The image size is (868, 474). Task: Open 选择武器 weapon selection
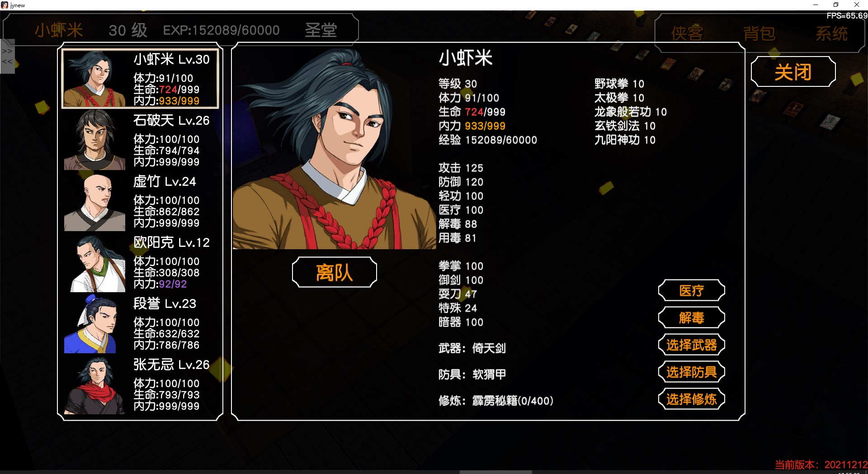click(692, 345)
